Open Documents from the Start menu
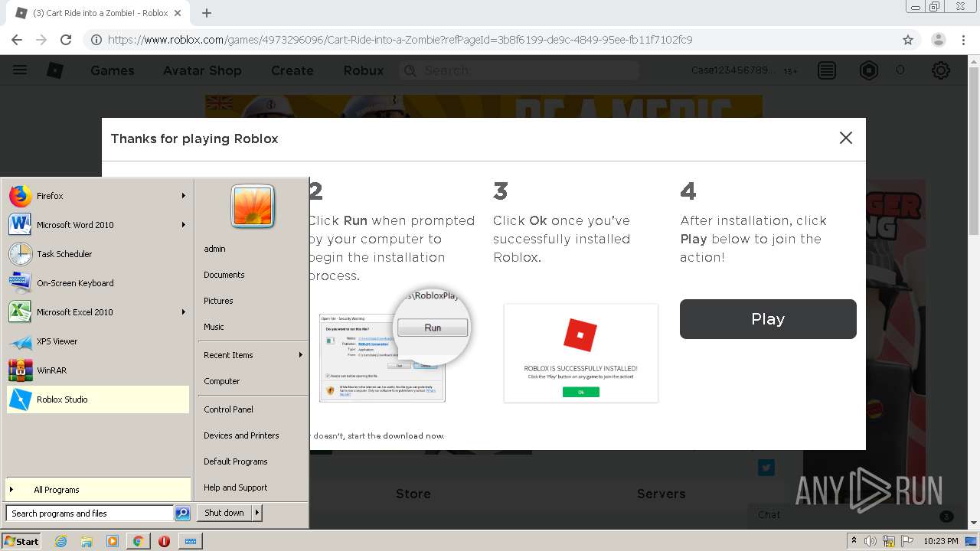The height and width of the screenshot is (551, 980). coord(253,275)
